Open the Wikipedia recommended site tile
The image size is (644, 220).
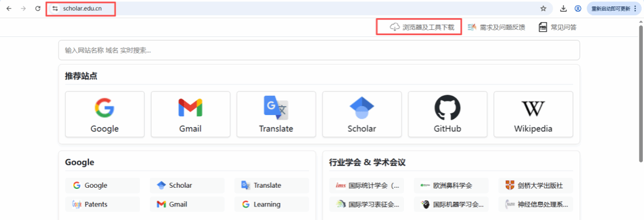click(x=533, y=114)
